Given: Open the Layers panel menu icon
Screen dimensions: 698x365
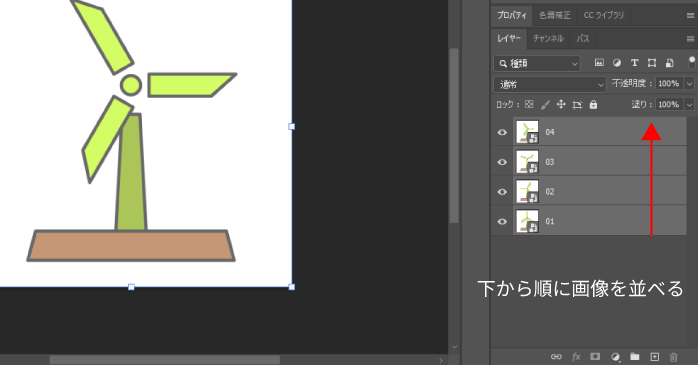Looking at the screenshot, I should coord(690,39).
